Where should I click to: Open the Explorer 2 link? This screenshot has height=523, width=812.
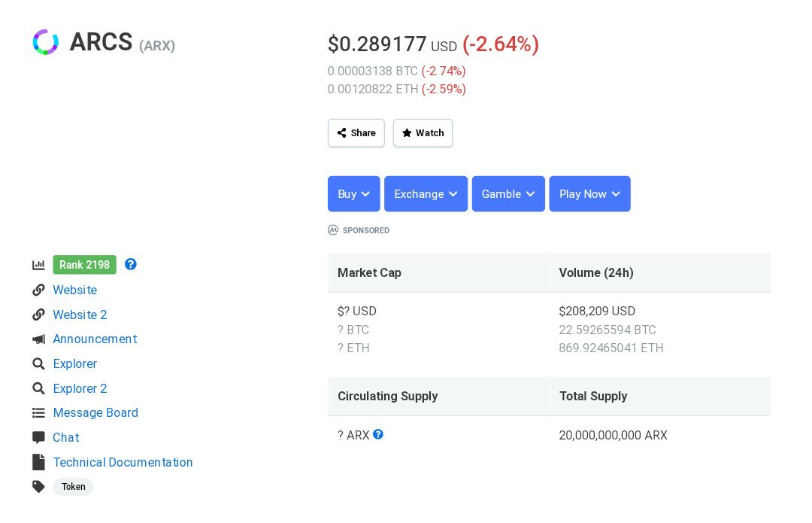(x=80, y=389)
